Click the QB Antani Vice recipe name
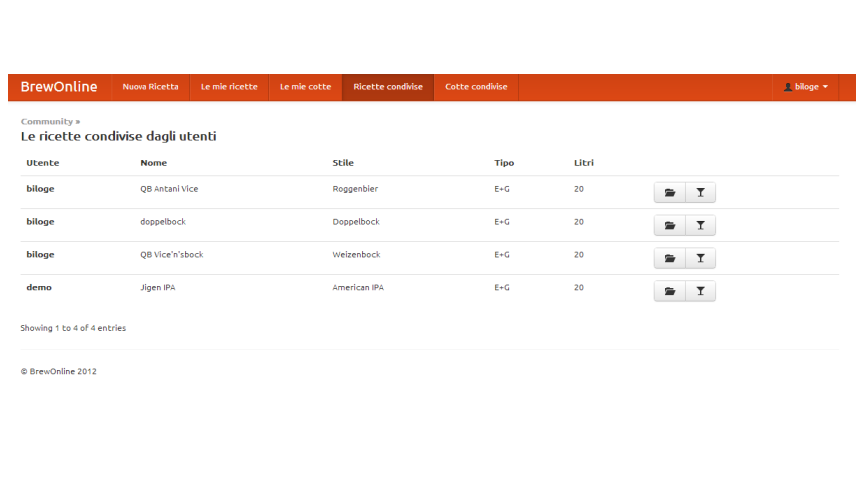The image size is (865, 486). [169, 189]
